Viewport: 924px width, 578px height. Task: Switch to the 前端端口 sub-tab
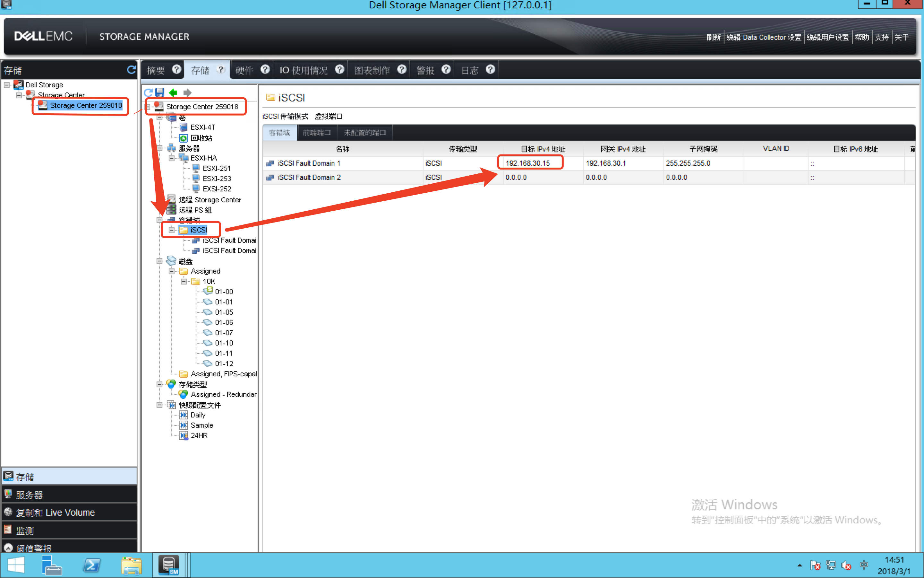pos(317,133)
